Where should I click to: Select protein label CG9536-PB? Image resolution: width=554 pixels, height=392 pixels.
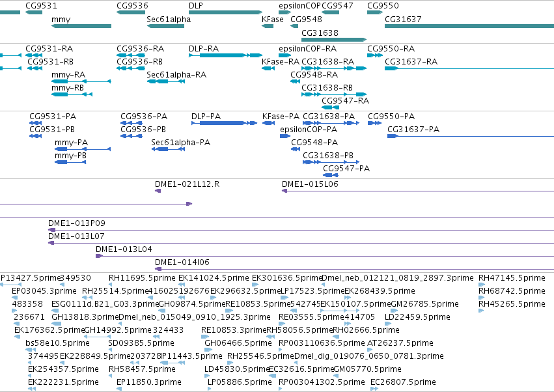[143, 130]
